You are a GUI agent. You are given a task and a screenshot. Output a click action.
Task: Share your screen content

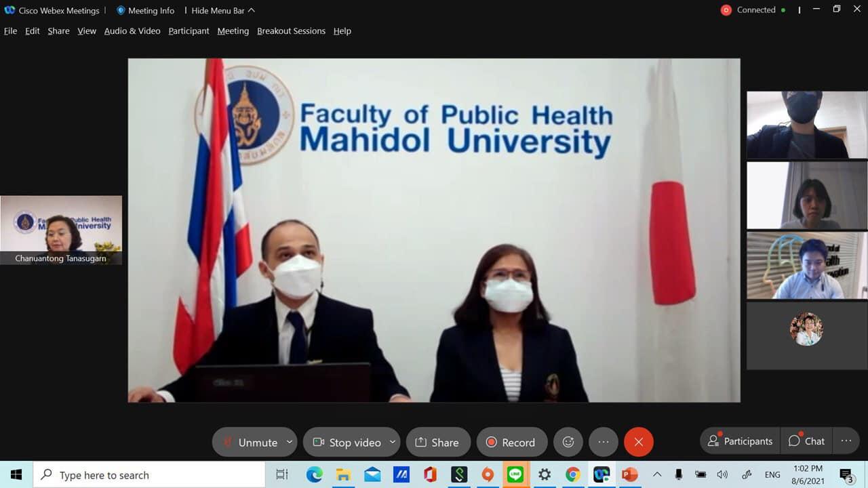pos(438,442)
